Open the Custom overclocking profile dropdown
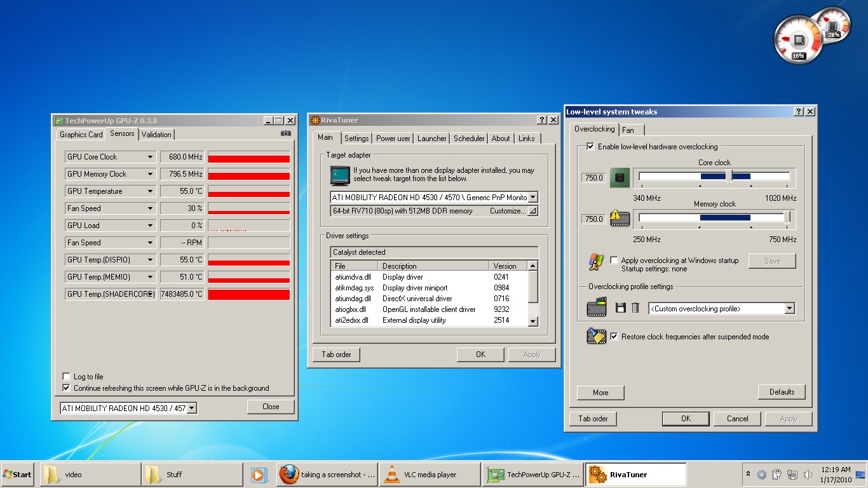868x488 pixels. pyautogui.click(x=789, y=309)
